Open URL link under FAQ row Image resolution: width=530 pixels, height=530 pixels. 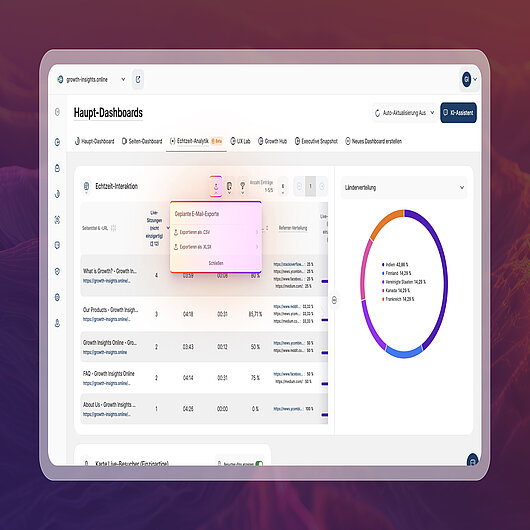[x=107, y=383]
